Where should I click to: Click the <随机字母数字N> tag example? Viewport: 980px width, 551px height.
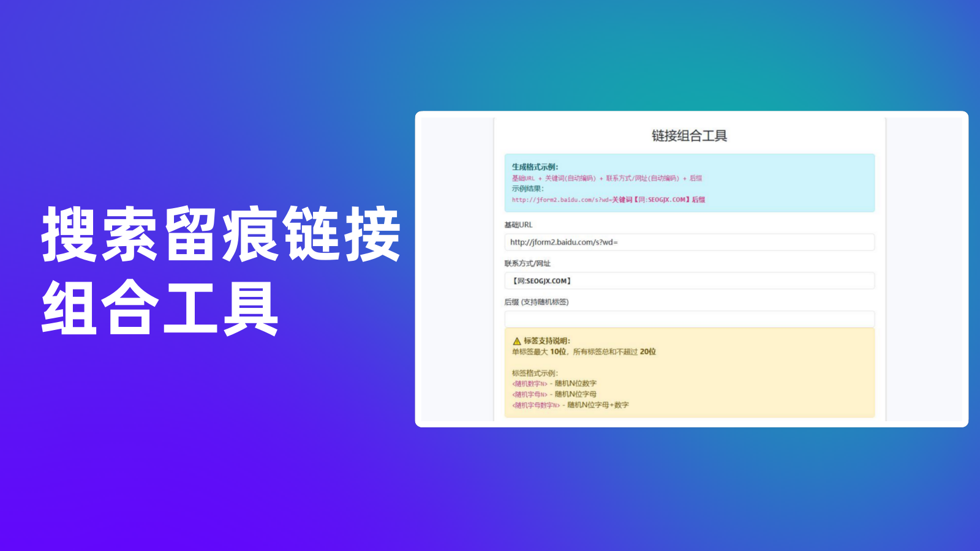click(x=536, y=405)
